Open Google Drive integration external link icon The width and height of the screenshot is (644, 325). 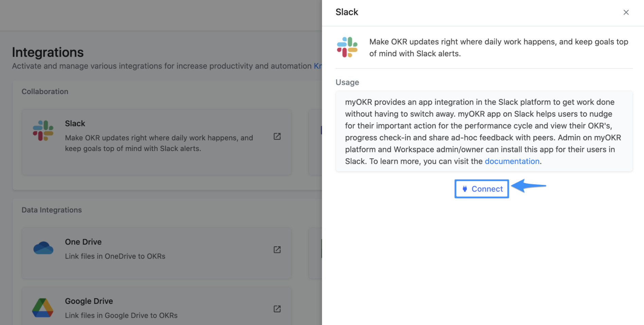277,309
